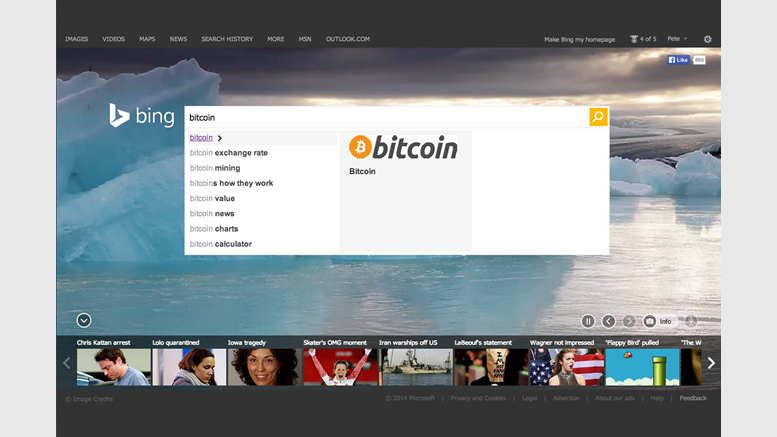Click the Bing logo

tap(142, 115)
